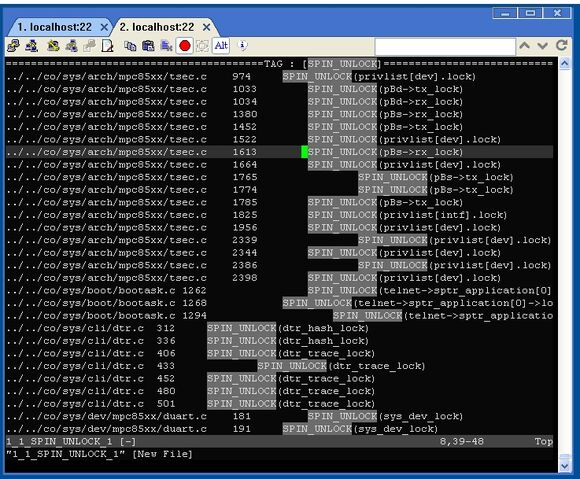Click the new connection toolbar icon

click(13, 46)
